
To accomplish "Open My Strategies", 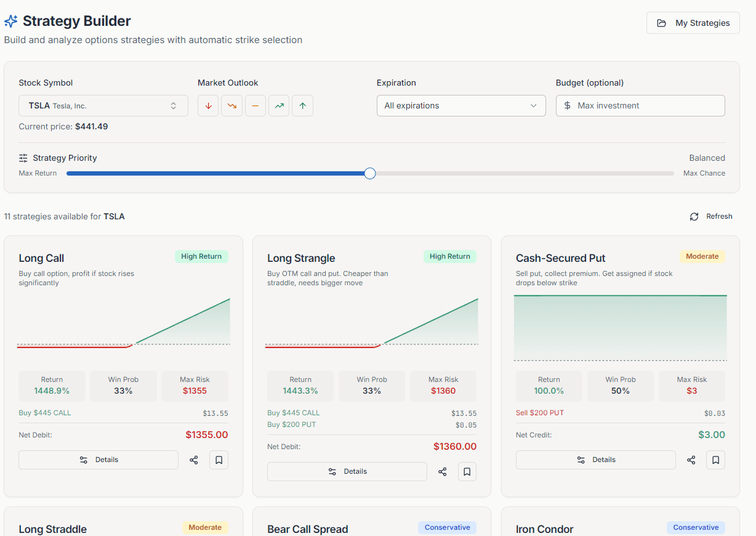I will 693,23.
